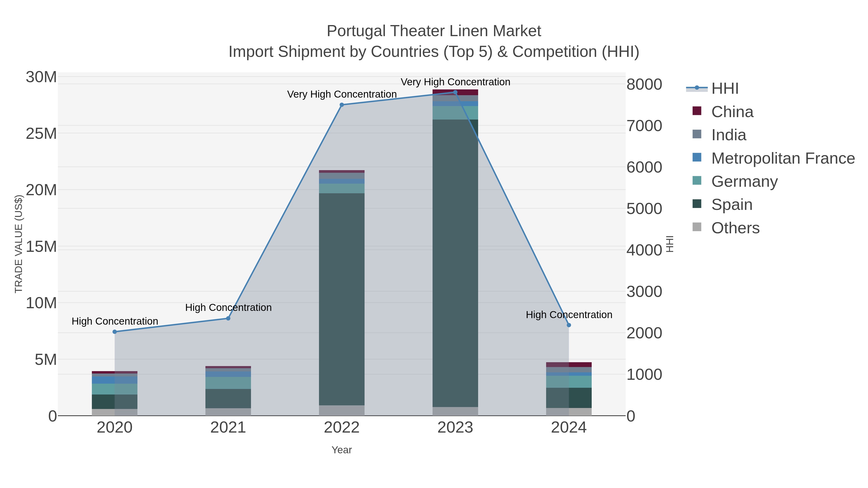Click the HHI data point for 2024
Screen dimensions: 868x488
569,325
